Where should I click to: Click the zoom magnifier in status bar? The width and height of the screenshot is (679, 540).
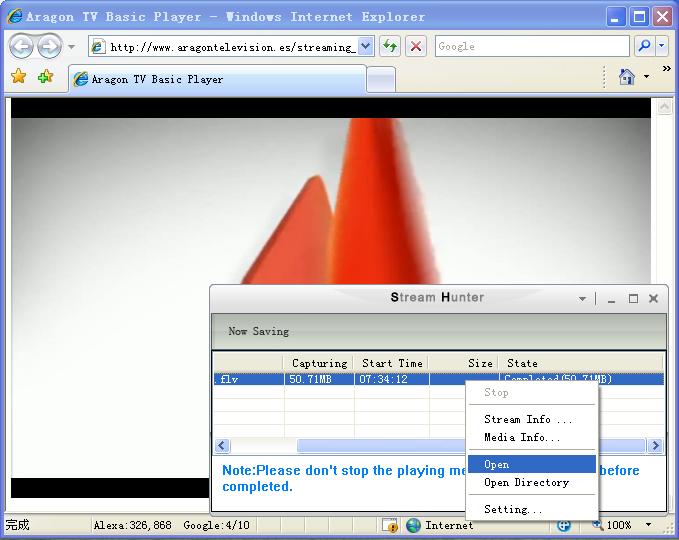point(598,524)
